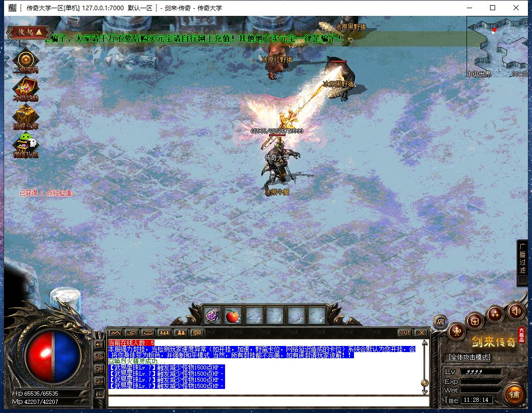Toggle fourth chat filter icon on left

click(x=99, y=381)
